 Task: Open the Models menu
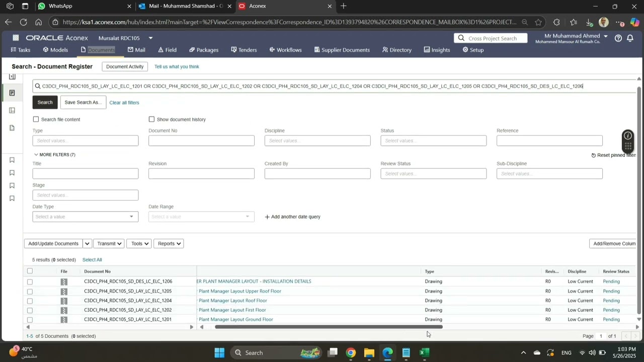pos(55,50)
